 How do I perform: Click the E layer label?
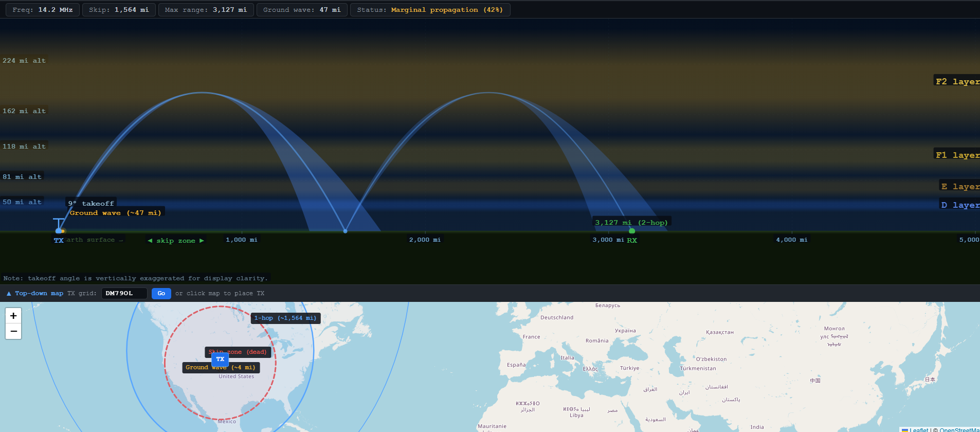(960, 186)
